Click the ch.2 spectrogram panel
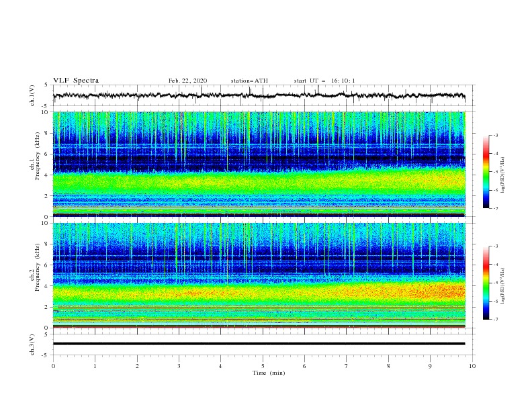Screen dimensions: 532x411 point(259,275)
